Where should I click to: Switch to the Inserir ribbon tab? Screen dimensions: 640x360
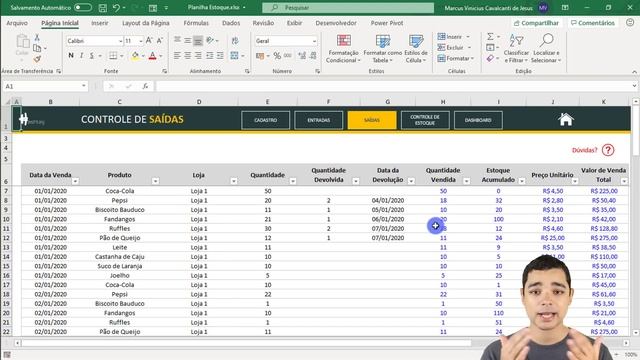click(x=100, y=23)
